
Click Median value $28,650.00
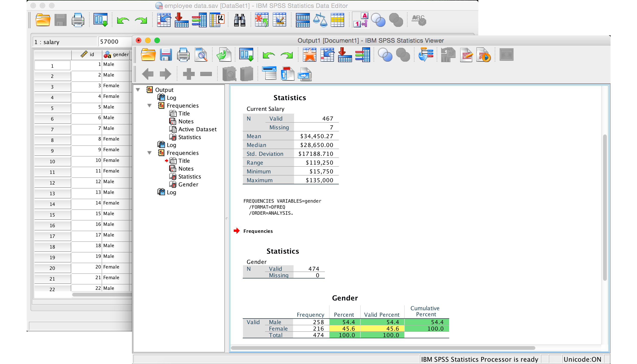(x=317, y=145)
